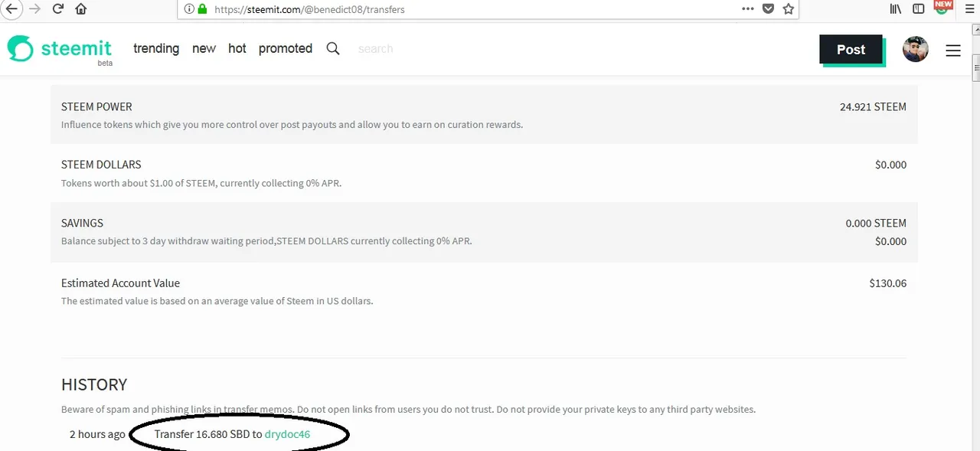Click the STEEM DOLLARS heading
Screen dimensions: 980x451
click(x=101, y=165)
